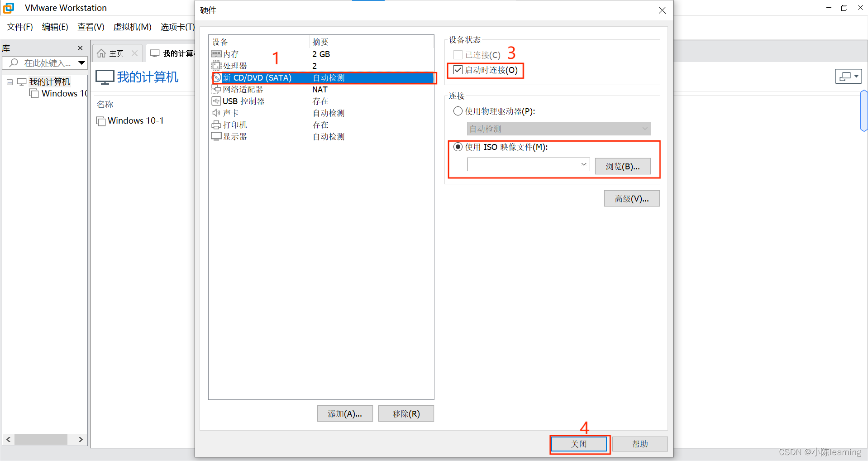
Task: Click the 浏览(B)... button
Action: pyautogui.click(x=623, y=166)
